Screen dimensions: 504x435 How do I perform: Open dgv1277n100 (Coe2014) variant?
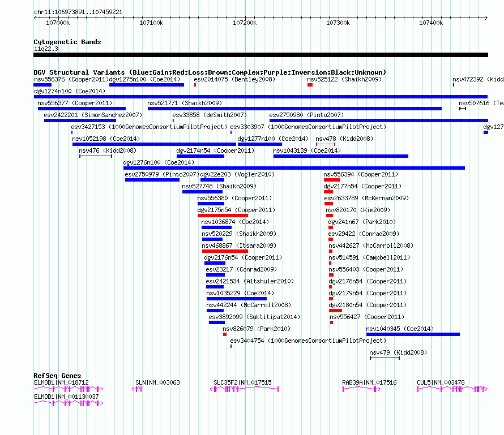[x=273, y=139]
